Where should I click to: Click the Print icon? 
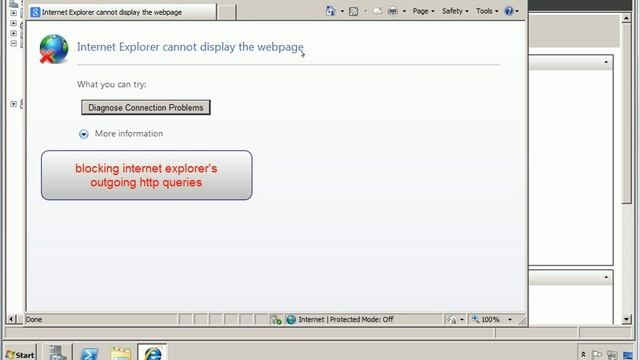[393, 11]
